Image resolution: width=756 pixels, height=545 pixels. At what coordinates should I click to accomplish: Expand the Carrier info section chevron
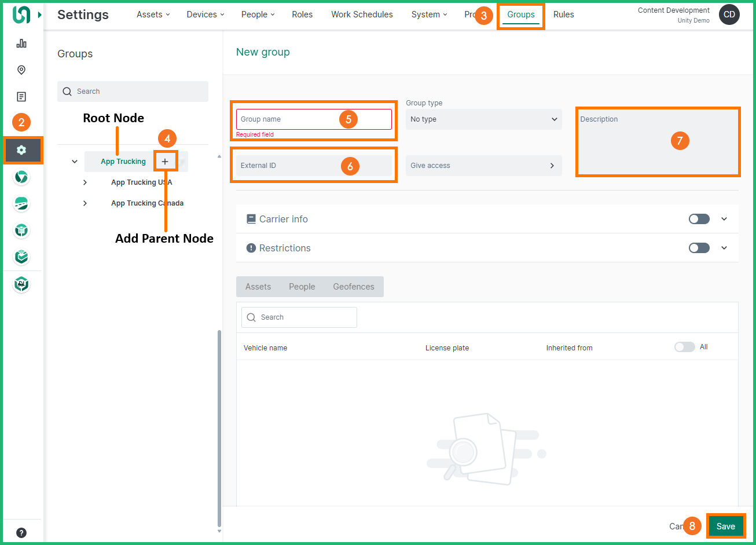[724, 219]
